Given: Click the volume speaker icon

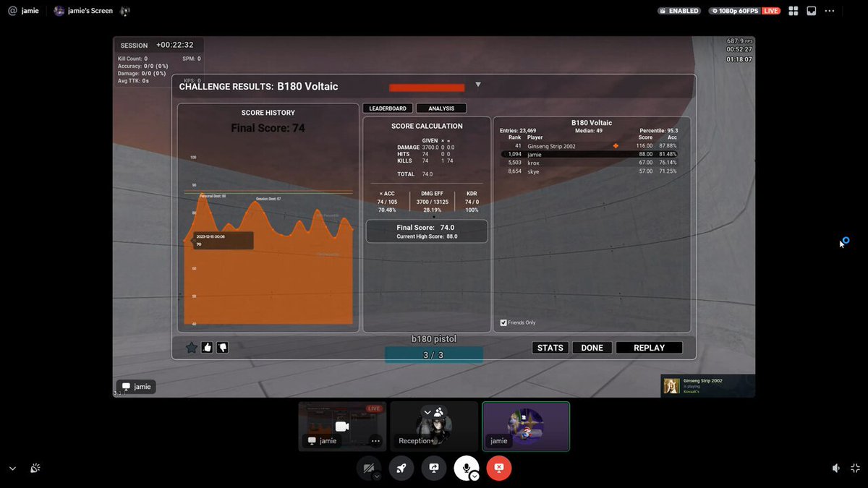Looking at the screenshot, I should pos(836,468).
